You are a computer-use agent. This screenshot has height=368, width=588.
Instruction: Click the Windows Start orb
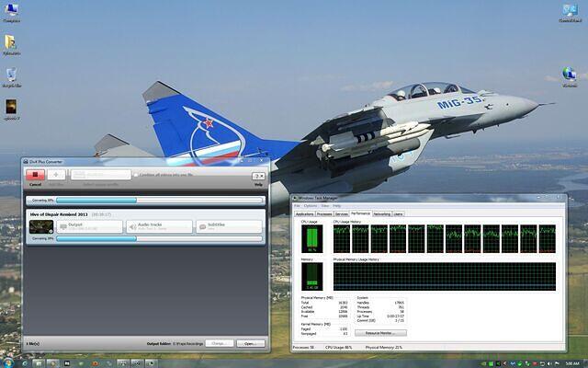point(7,362)
